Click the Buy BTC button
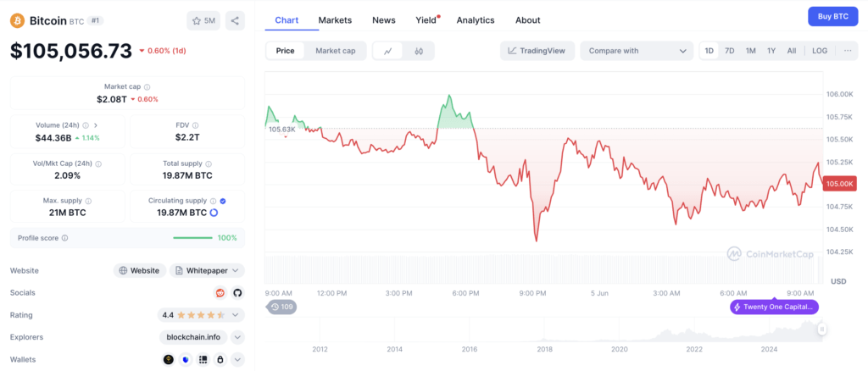Screen dimensions: 868x371 (x=833, y=17)
